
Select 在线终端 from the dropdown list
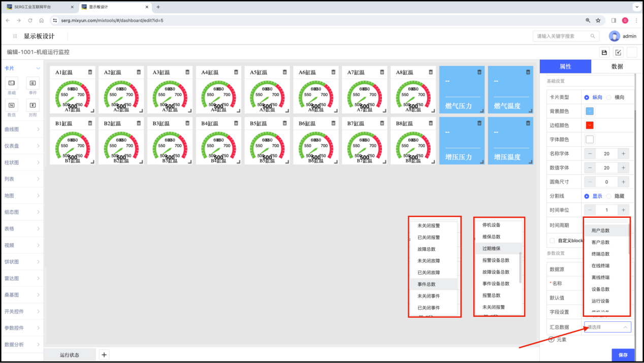pyautogui.click(x=600, y=266)
